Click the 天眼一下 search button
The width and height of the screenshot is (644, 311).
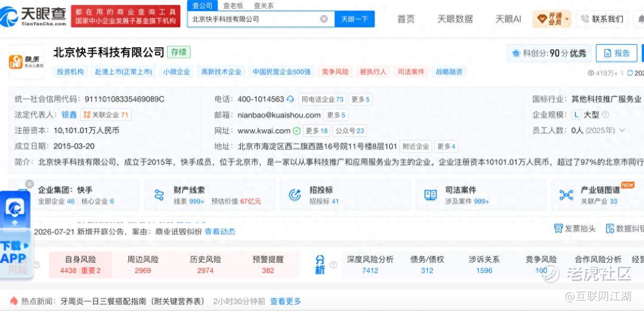(x=355, y=19)
